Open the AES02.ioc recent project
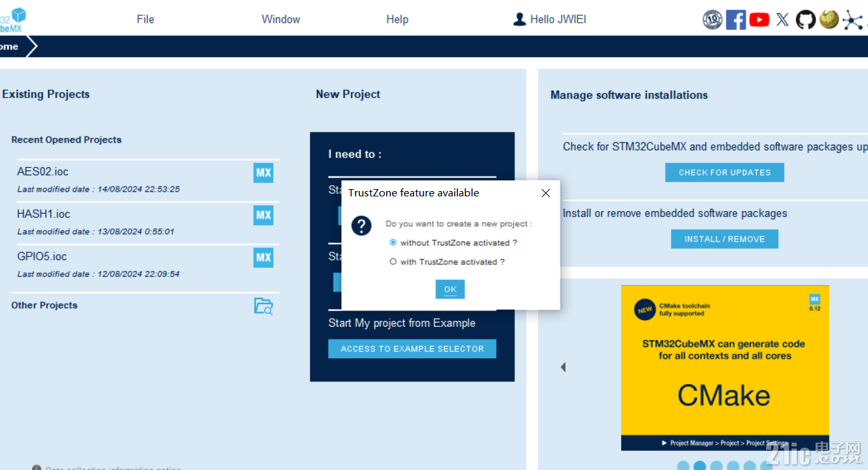Screen dimensions: 868x470 tap(43, 172)
